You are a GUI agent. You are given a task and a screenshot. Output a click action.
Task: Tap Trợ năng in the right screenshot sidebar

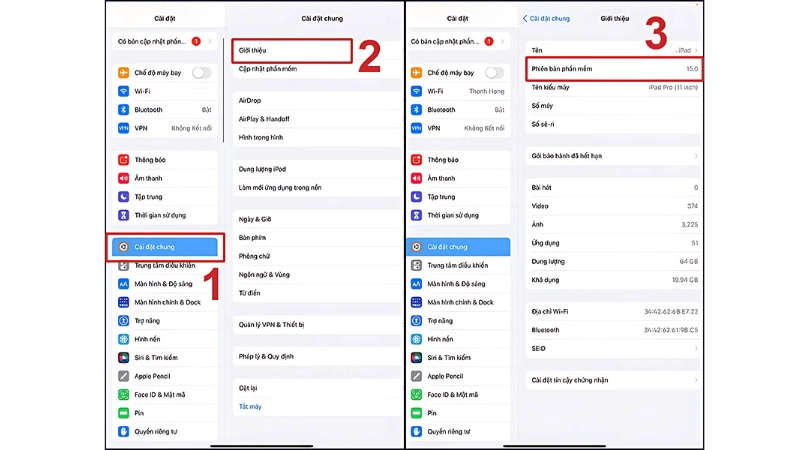(x=458, y=320)
